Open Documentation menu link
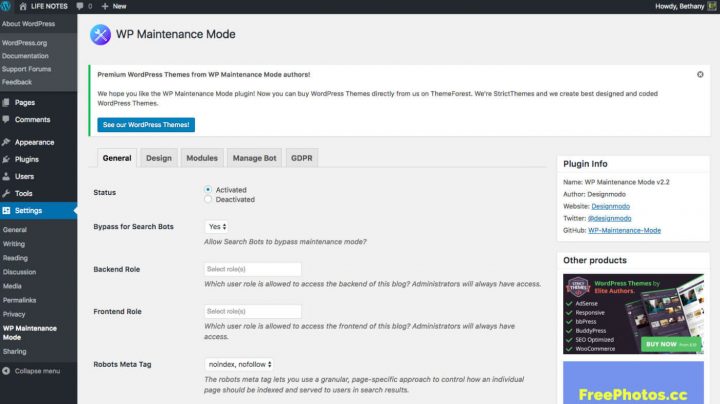The height and width of the screenshot is (404, 720). [25, 56]
